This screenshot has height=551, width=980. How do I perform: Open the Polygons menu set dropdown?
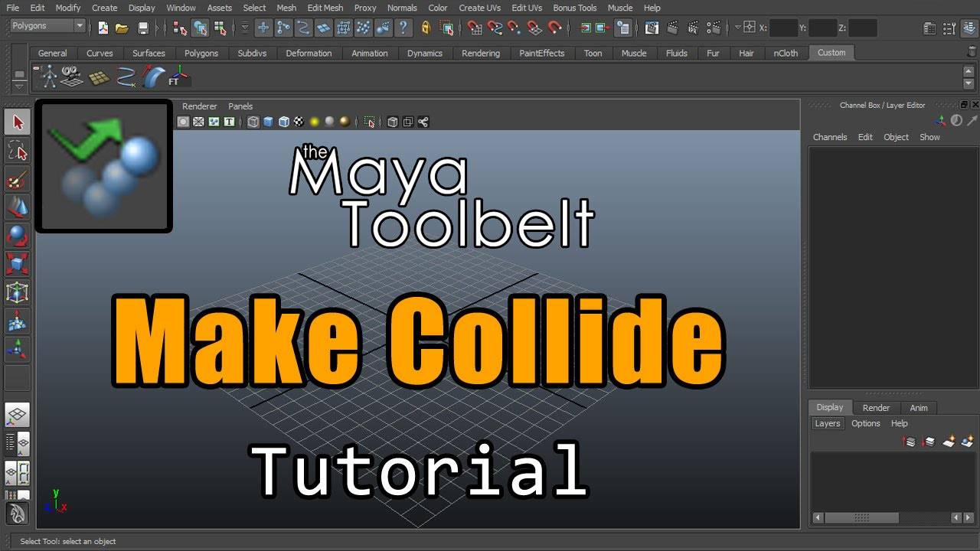[x=47, y=26]
